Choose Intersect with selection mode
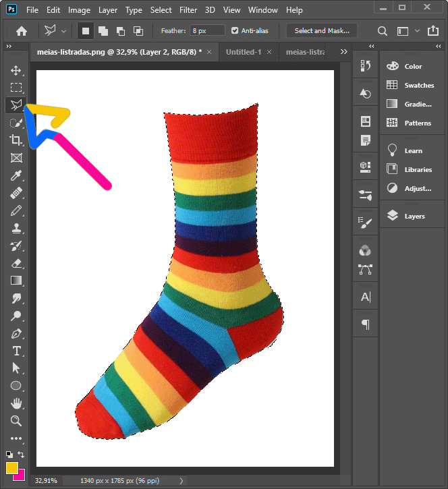Screen dimensions: 448x489 (138, 31)
